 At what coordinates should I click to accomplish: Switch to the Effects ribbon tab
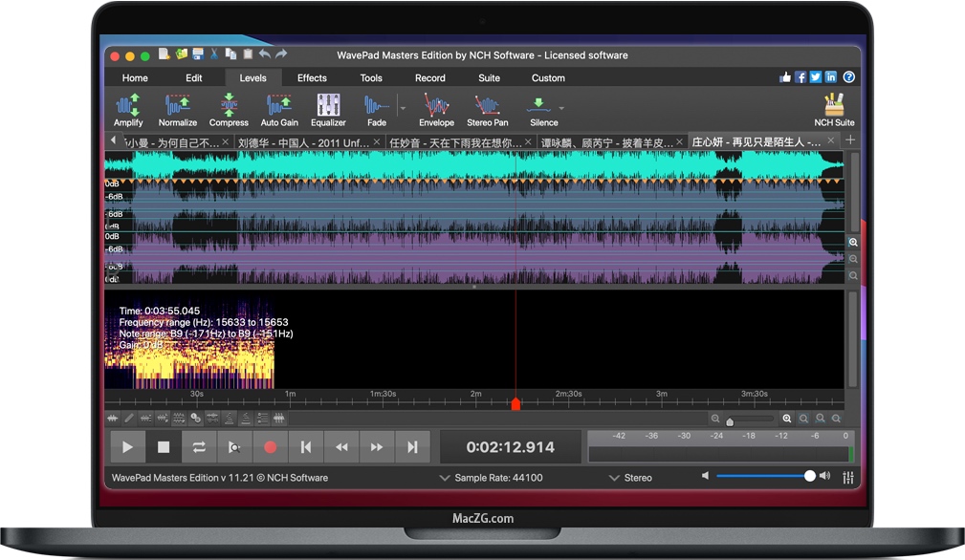[311, 77]
